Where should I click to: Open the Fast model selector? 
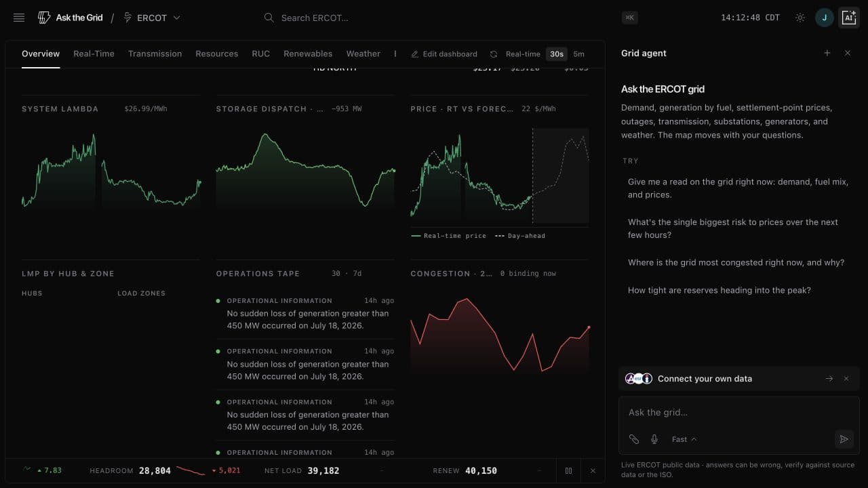tap(684, 439)
